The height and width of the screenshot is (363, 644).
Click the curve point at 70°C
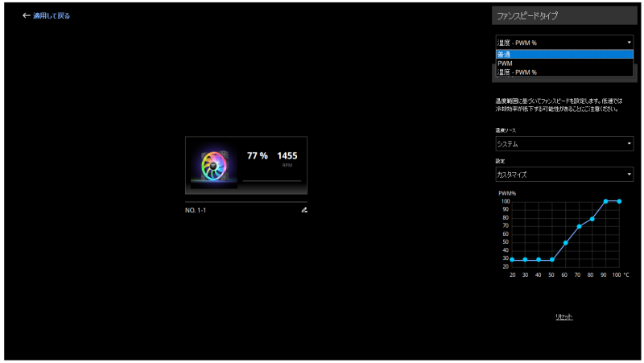[x=579, y=226]
